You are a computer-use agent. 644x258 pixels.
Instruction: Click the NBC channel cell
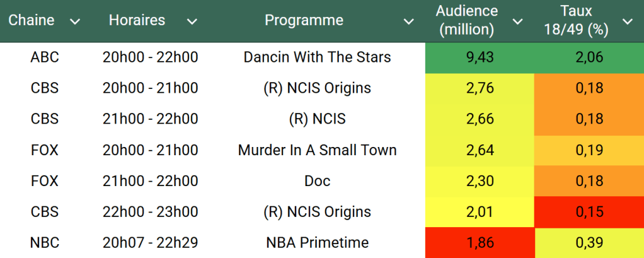[45, 242]
